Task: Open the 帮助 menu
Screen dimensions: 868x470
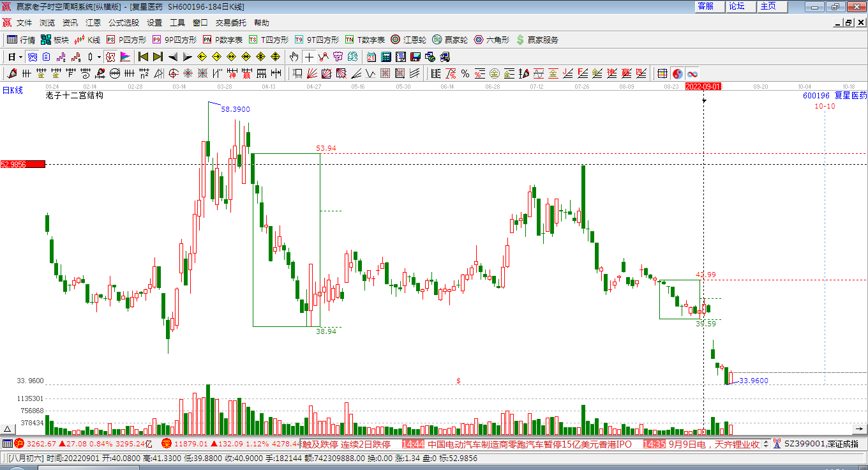Action: (262, 22)
